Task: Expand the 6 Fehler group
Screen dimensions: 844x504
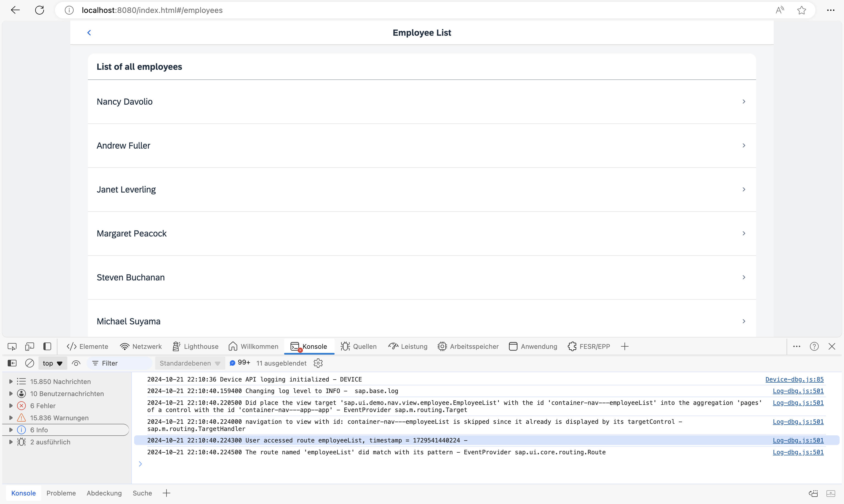Action: click(x=10, y=405)
